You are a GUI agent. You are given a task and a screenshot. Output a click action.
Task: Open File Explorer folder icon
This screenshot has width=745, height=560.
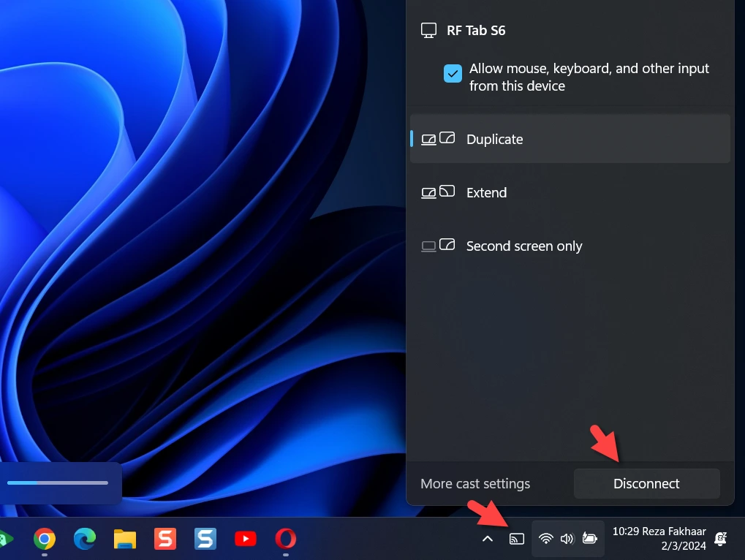(125, 539)
